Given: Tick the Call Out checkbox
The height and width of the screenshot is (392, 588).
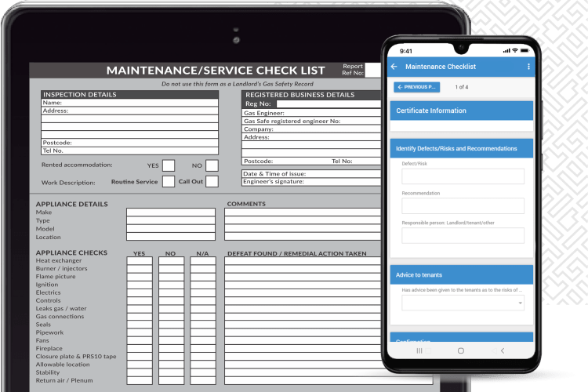Looking at the screenshot, I should pyautogui.click(x=212, y=182).
